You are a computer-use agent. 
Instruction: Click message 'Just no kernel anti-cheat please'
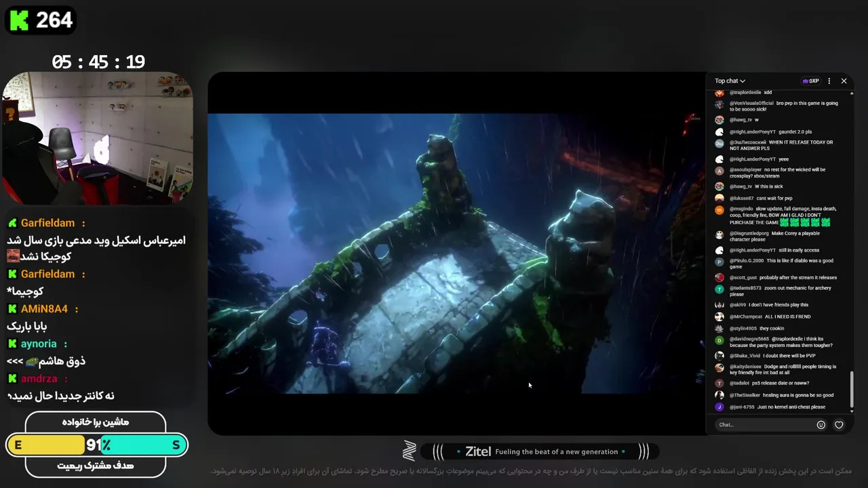click(x=791, y=407)
